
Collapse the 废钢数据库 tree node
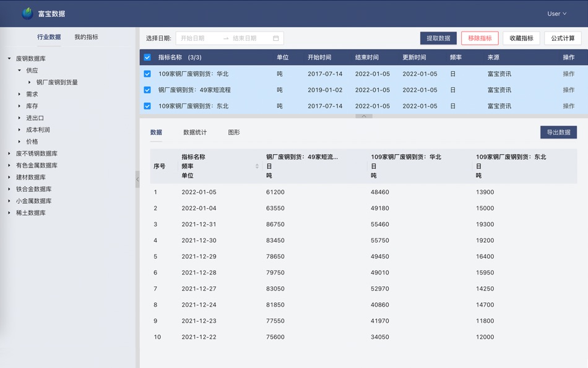9,59
